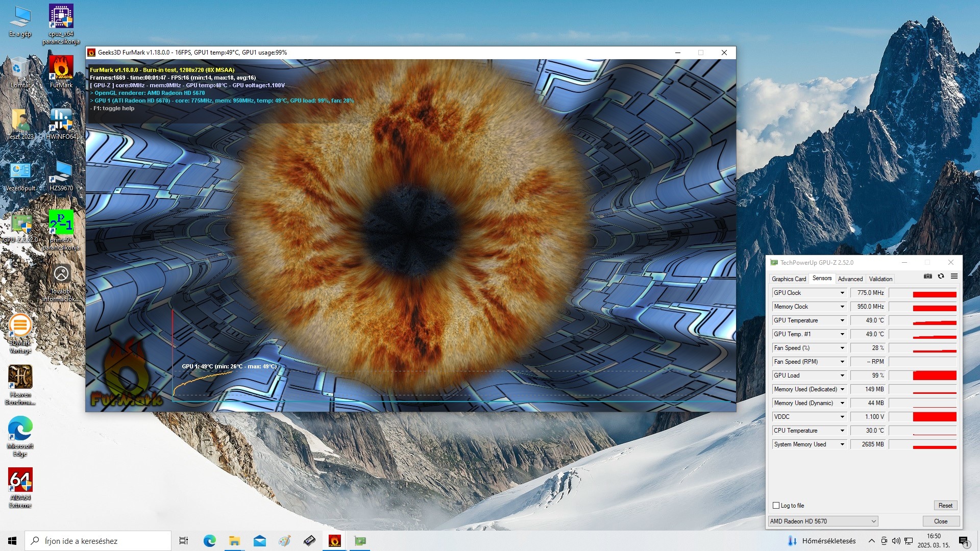Open the Windows Start menu
Viewport: 980px width, 551px height.
pos(12,541)
